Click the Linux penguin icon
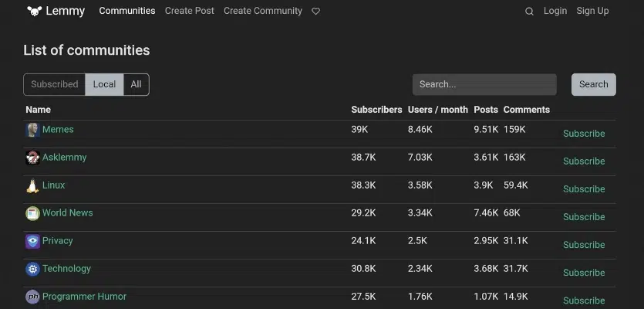Image resolution: width=644 pixels, height=309 pixels. click(x=32, y=185)
